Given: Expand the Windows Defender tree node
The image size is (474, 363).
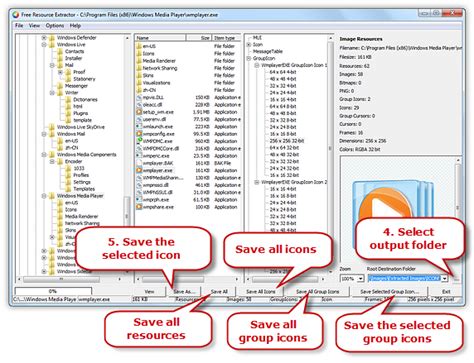Looking at the screenshot, I should (x=44, y=38).
